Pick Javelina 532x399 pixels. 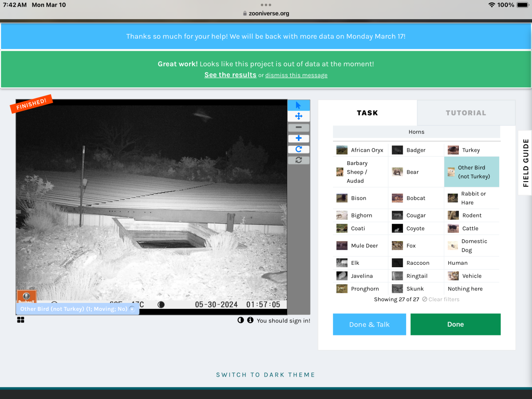tap(360, 276)
